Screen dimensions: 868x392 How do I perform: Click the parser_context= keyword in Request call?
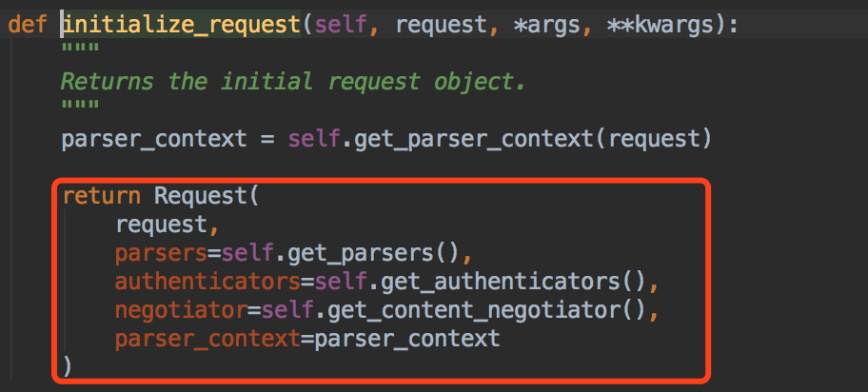tap(200, 339)
